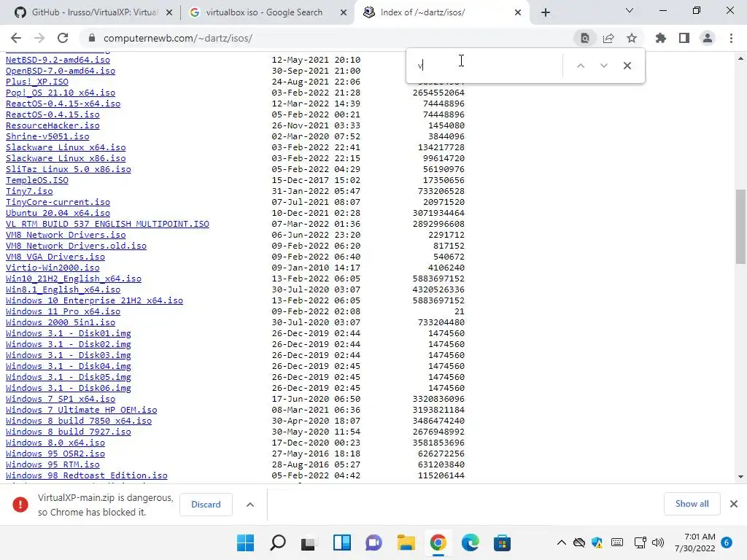Screen dimensions: 747x560
Task: Click Windows 3.1 - Disk01.img link
Action: click(x=68, y=333)
